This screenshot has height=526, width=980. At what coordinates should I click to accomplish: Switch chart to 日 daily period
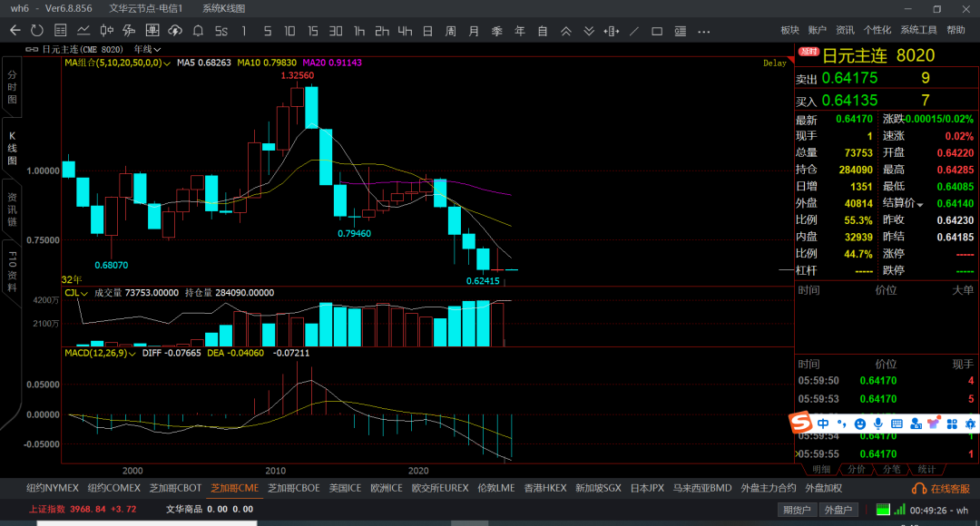point(427,31)
